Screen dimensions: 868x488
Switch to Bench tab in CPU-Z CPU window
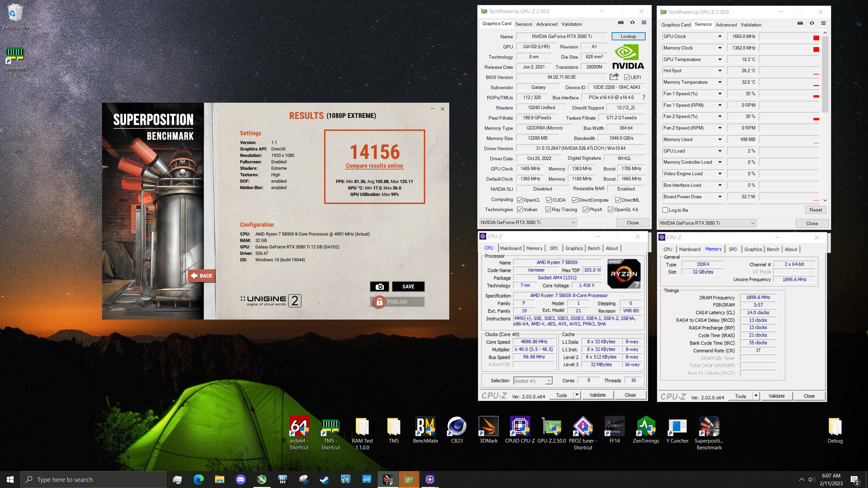(594, 248)
